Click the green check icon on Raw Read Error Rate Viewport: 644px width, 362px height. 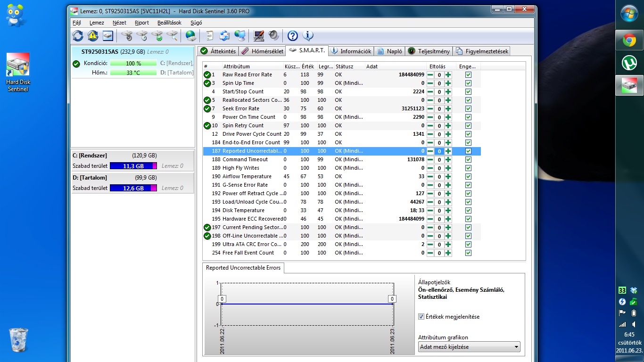coord(207,74)
